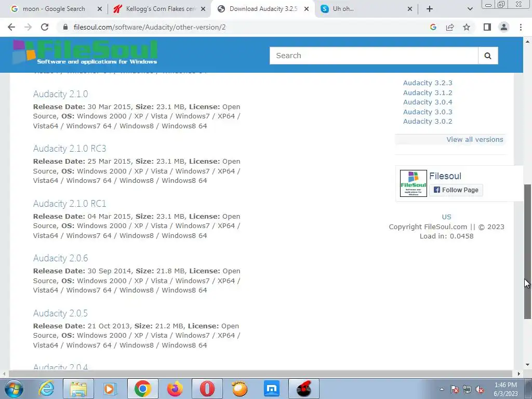
Task: Open Audacity 2.0.6 link
Action: pos(60,258)
